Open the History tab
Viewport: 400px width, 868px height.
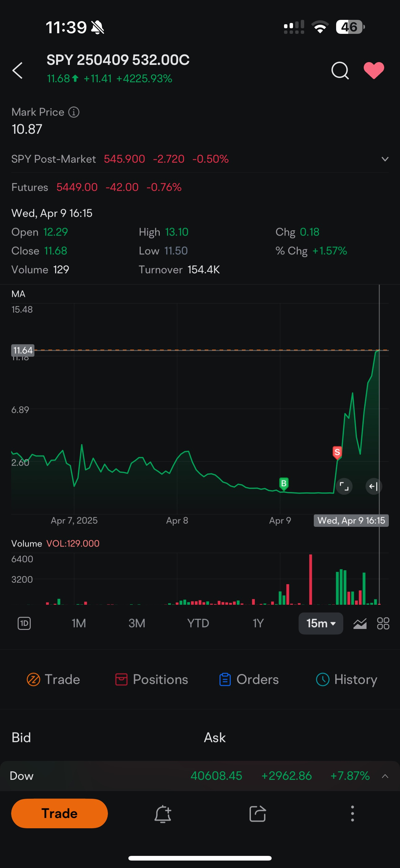point(346,680)
